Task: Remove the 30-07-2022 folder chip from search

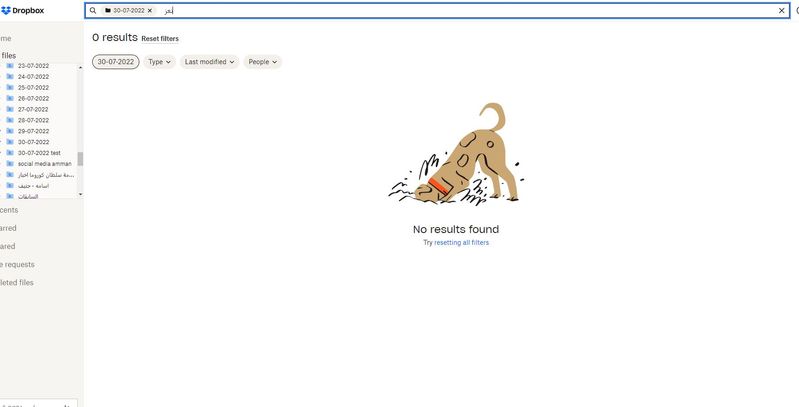Action: (x=150, y=10)
